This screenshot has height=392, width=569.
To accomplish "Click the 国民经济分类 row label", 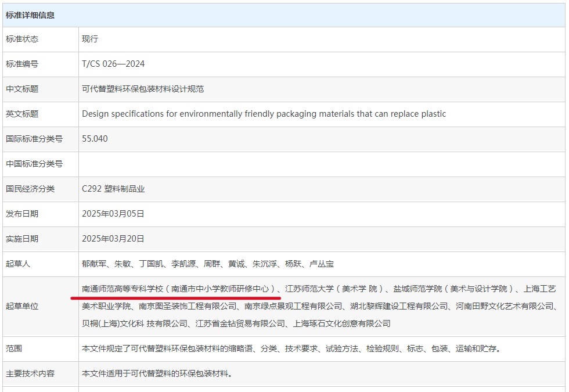I will click(x=30, y=189).
